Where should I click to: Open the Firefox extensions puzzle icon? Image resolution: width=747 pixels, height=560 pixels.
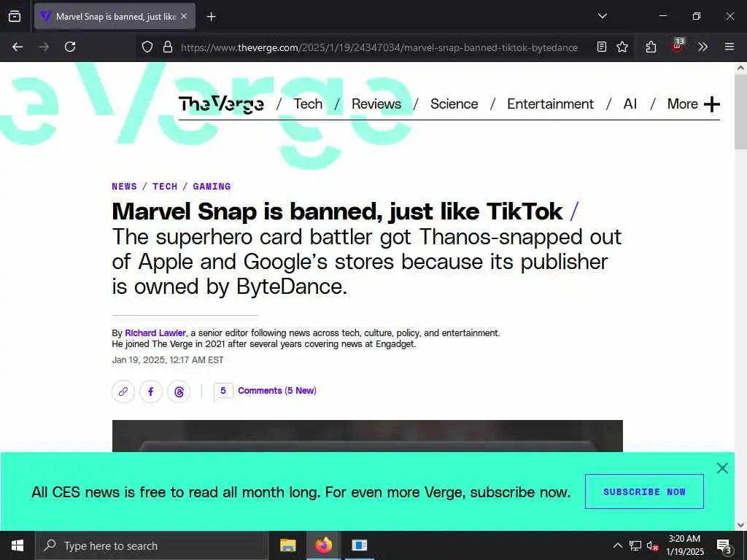651,47
